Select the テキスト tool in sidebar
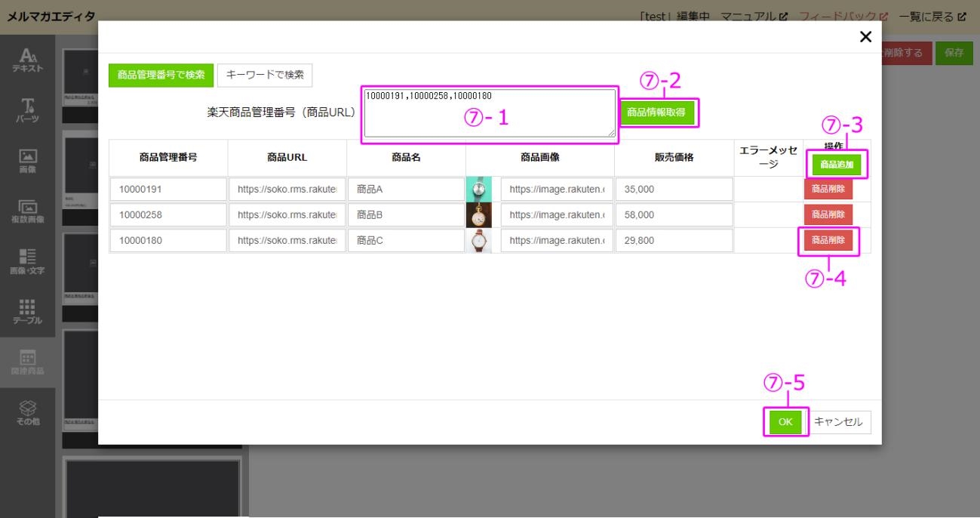Image resolution: width=980 pixels, height=518 pixels. [27, 58]
